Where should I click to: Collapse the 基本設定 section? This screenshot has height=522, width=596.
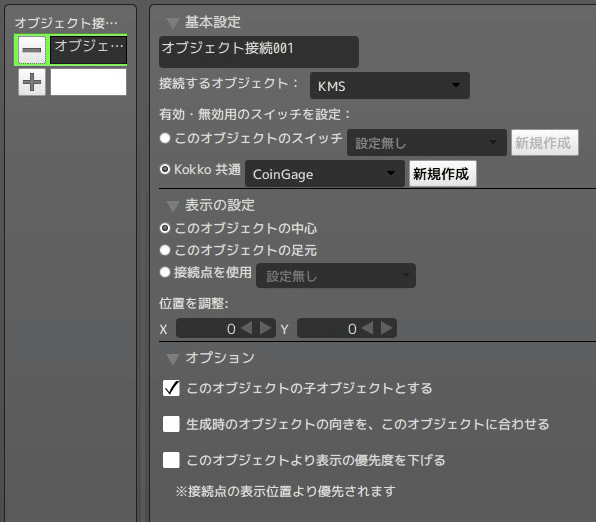pos(173,23)
